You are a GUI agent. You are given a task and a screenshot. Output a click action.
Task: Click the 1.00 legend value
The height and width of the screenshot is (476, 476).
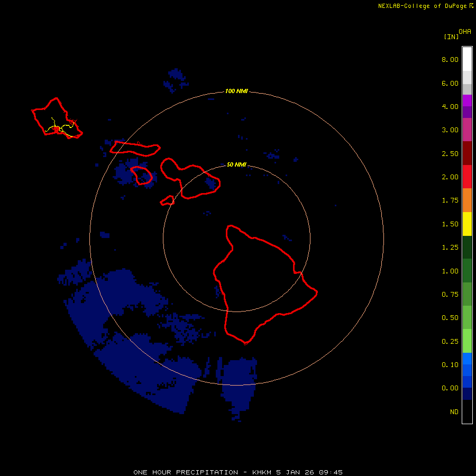[450, 271]
